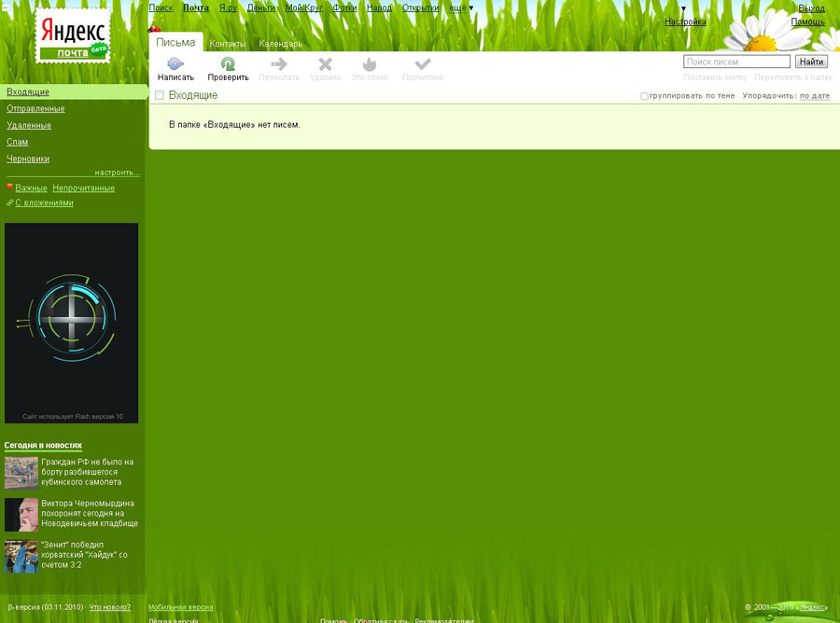Image resolution: width=840 pixels, height=623 pixels.
Task: Click the ladybug icon above Письма tab
Action: point(154,28)
